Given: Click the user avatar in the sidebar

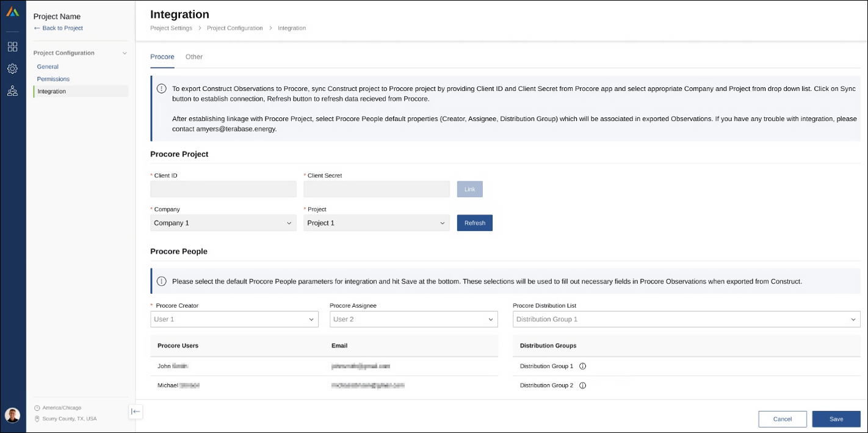Looking at the screenshot, I should click(12, 415).
